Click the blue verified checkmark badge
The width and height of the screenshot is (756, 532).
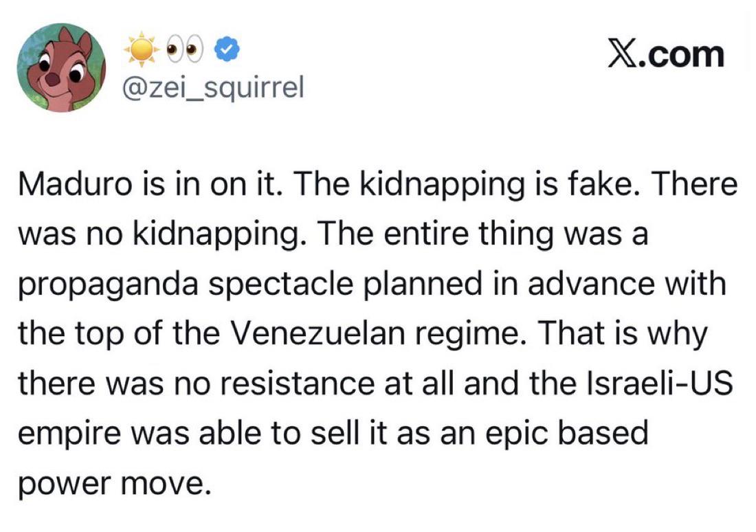(x=226, y=49)
